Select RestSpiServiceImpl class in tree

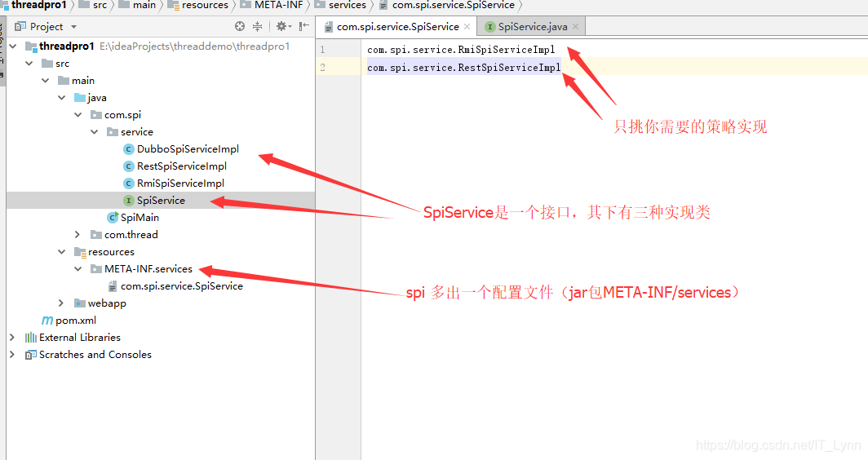point(182,166)
